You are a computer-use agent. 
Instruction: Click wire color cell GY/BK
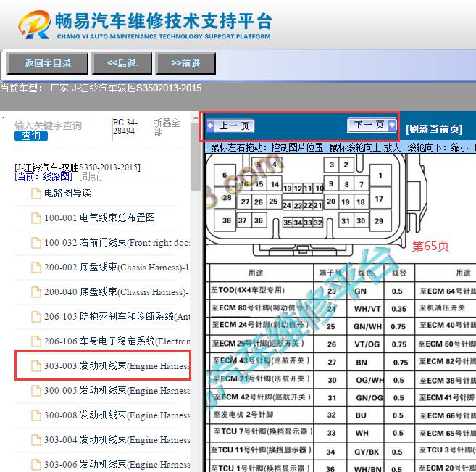click(367, 452)
